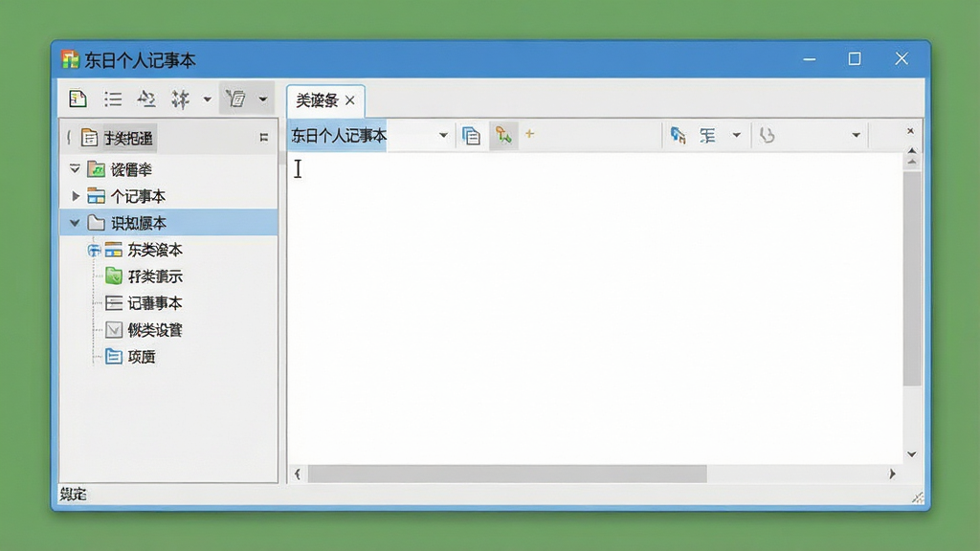980x551 pixels.
Task: Click the vertical scrollbar up arrow
Action: [912, 150]
